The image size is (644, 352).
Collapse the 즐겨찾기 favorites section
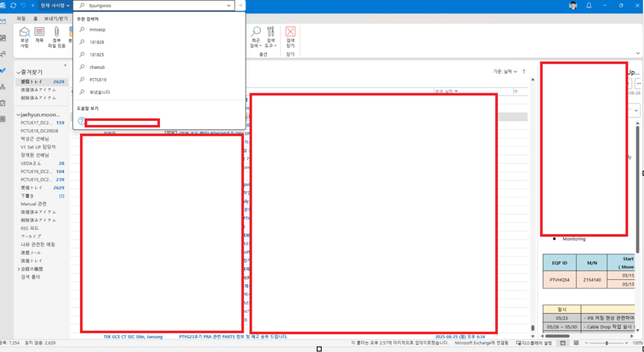(18, 73)
